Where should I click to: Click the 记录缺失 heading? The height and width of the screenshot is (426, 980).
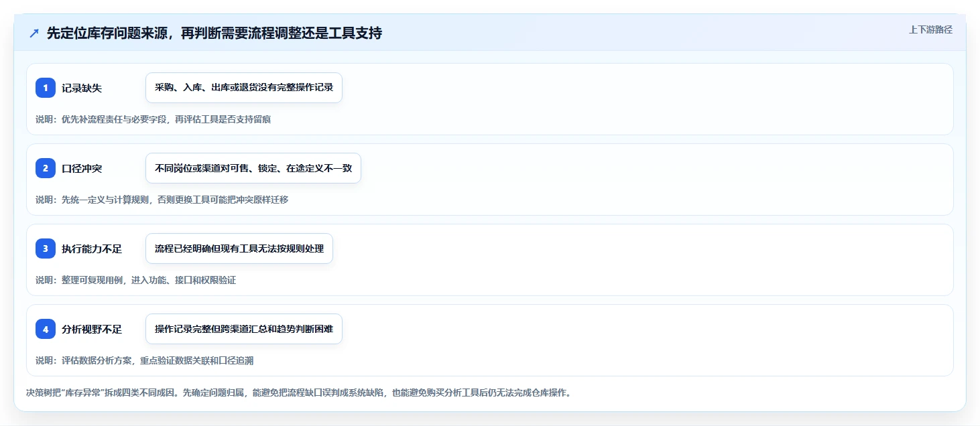coord(82,88)
